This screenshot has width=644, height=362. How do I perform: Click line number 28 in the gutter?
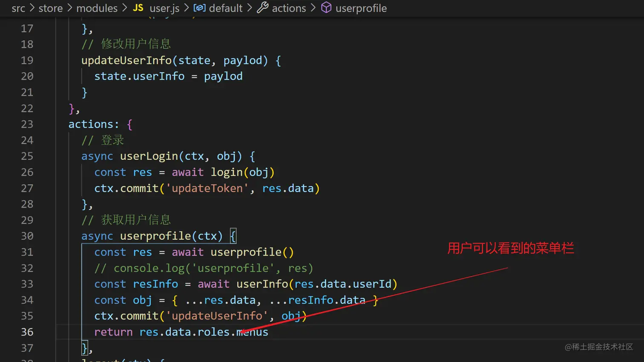27,204
